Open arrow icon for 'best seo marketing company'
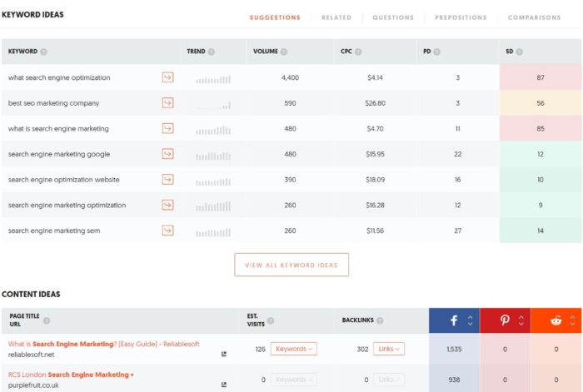The height and width of the screenshot is (392, 583). click(x=167, y=103)
